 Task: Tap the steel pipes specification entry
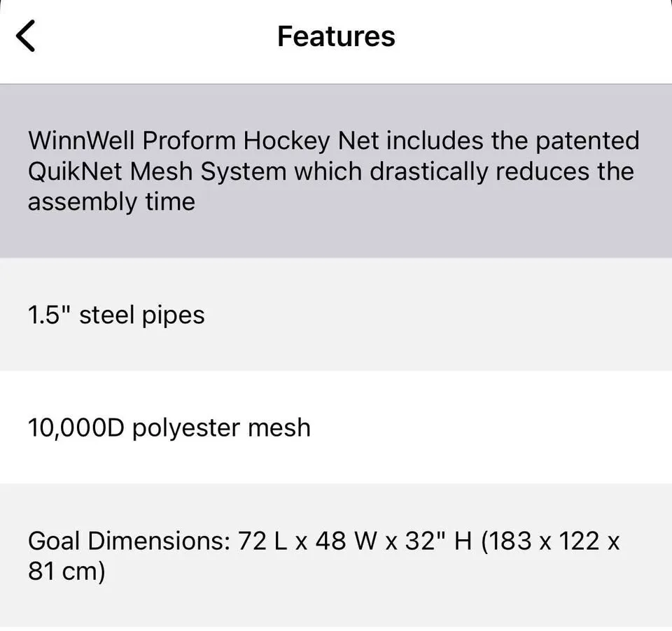(x=336, y=314)
